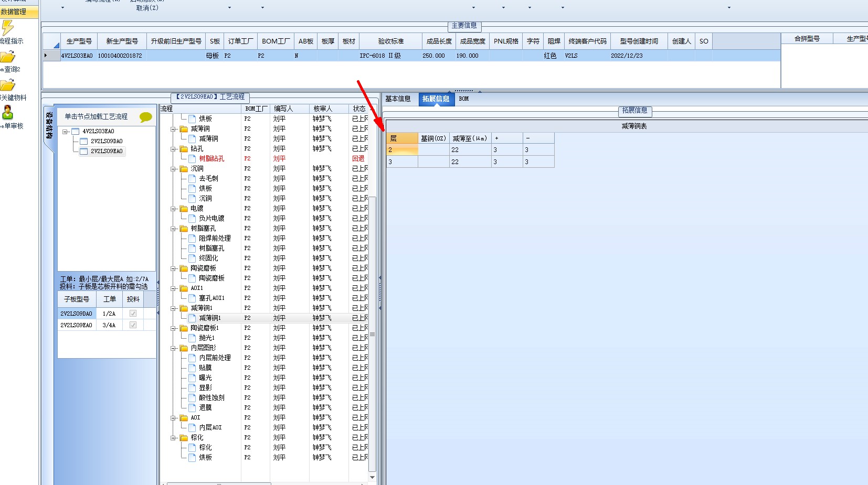Collapse the 树脂塞孔 process group

tap(173, 229)
